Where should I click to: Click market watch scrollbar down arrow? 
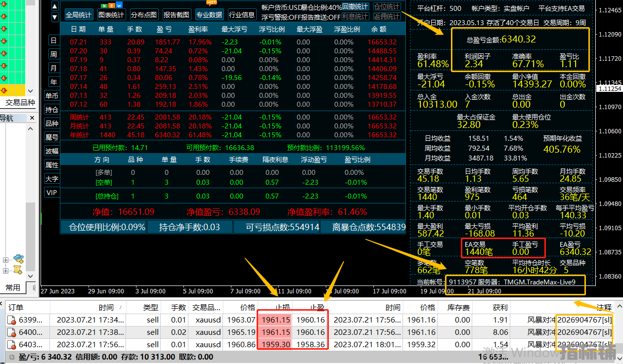(x=31, y=91)
